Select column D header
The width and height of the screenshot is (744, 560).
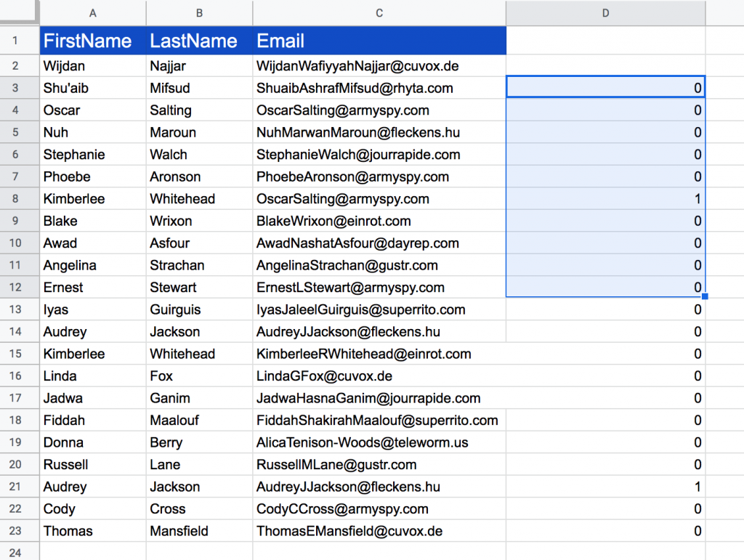click(x=605, y=13)
